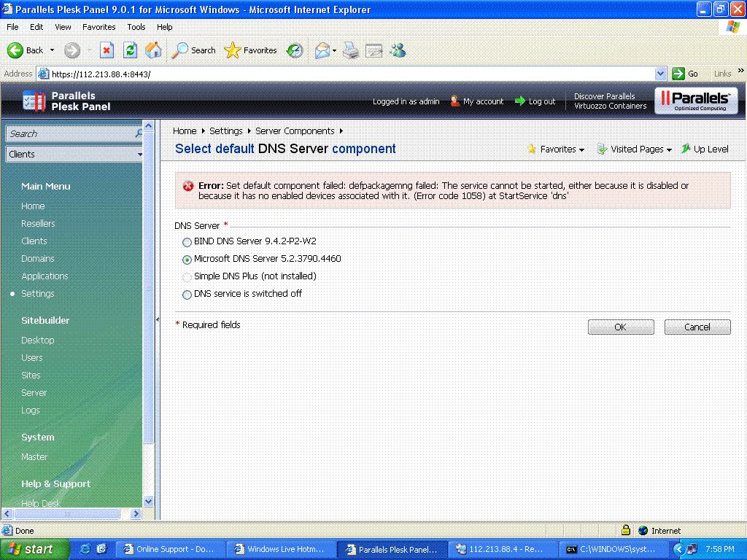Open the Help menu

tap(164, 27)
